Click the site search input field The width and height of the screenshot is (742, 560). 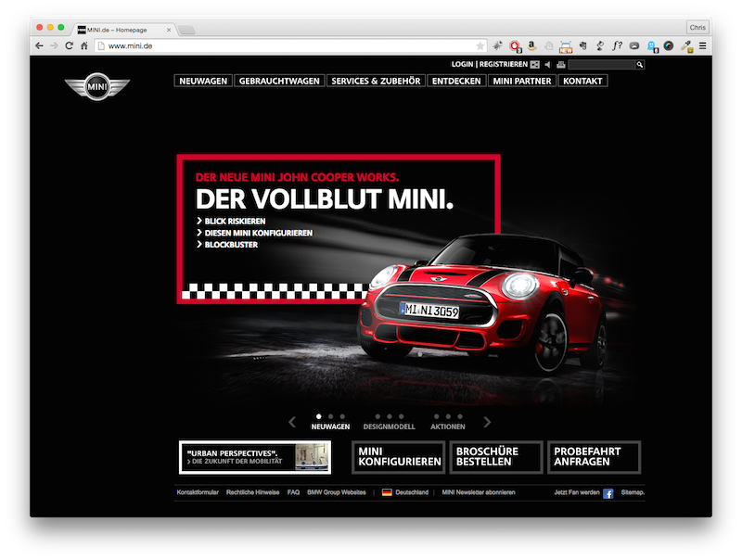coord(600,65)
